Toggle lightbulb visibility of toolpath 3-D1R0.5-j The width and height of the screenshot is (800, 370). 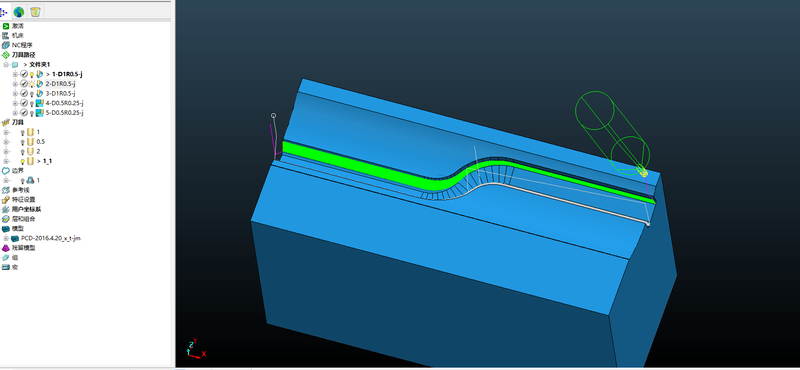[32, 93]
